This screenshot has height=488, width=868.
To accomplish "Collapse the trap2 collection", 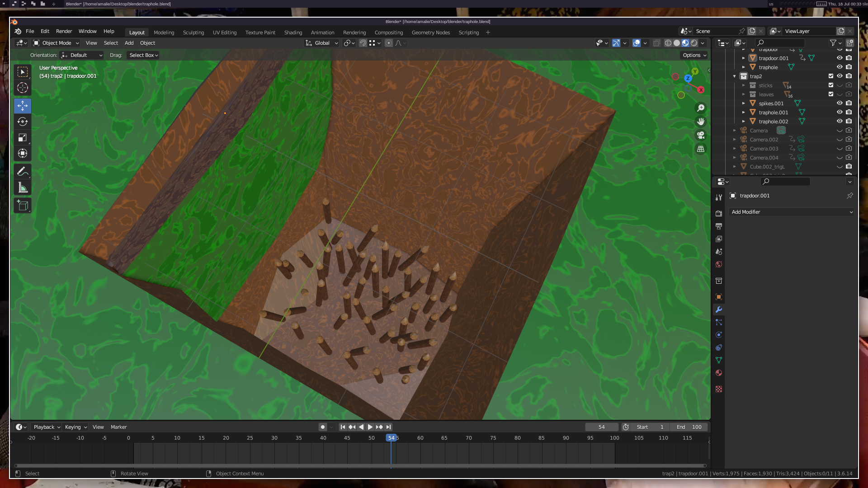I will (735, 76).
